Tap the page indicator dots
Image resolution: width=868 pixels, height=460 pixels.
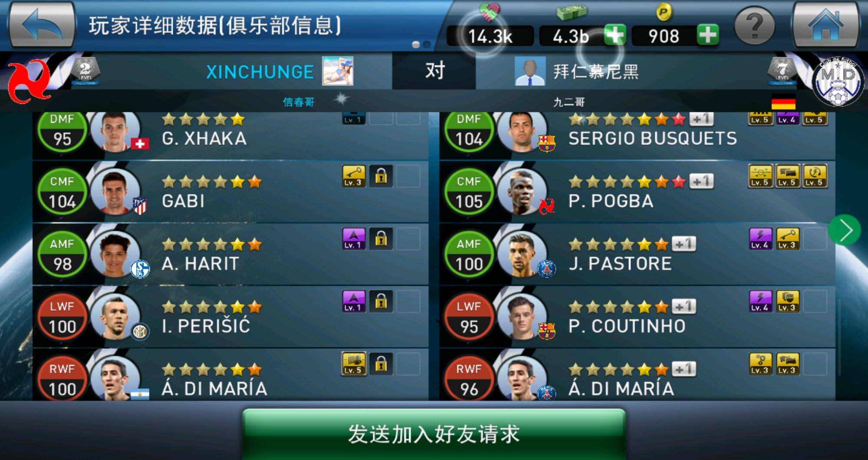click(x=421, y=44)
